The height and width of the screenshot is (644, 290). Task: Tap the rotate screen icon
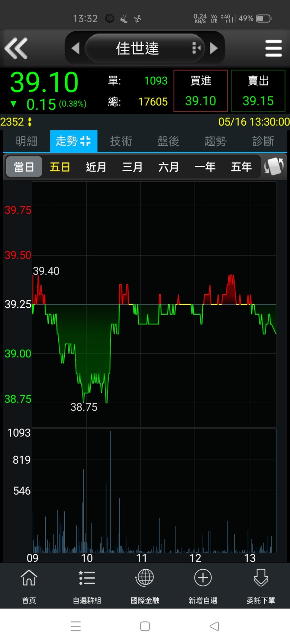274,166
